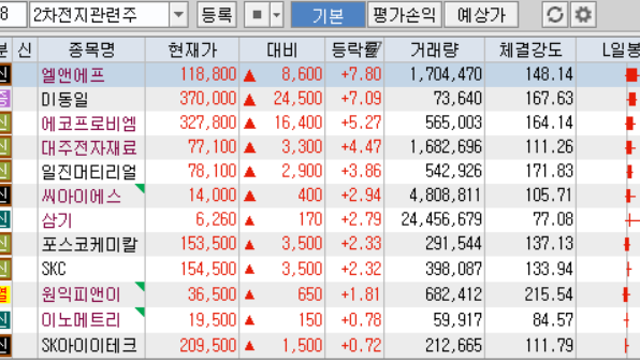Sort by 등락률 column header

click(354, 50)
